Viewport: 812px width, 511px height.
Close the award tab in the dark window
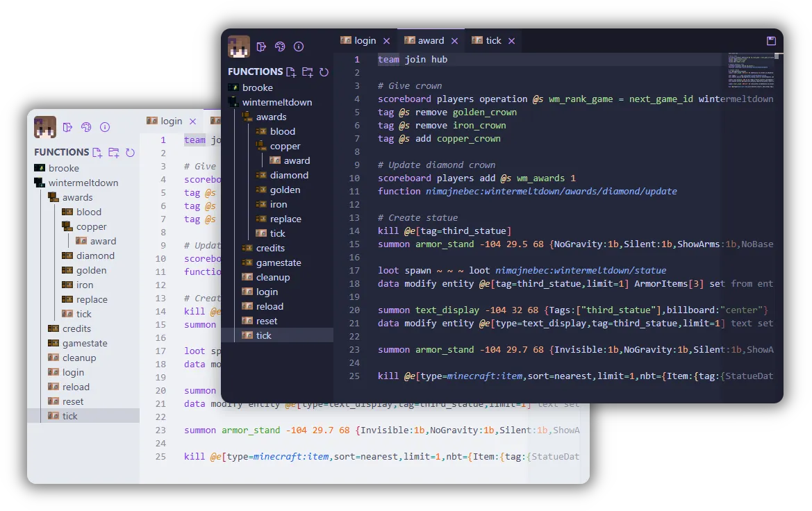(x=456, y=41)
